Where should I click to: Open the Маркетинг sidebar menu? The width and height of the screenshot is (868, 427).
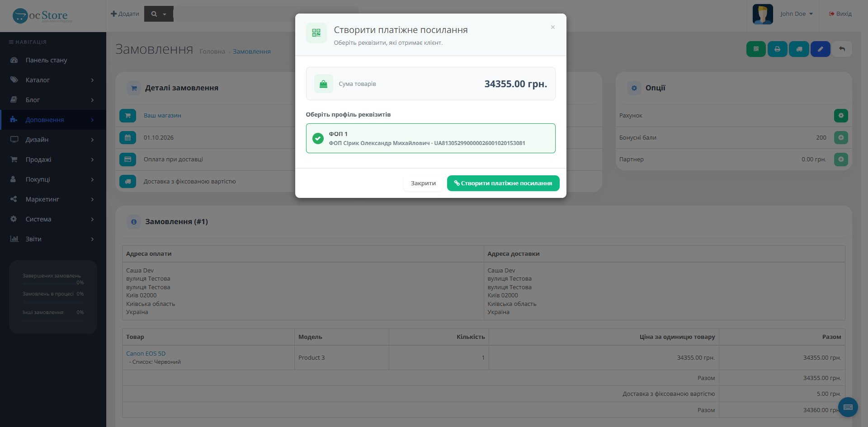[53, 199]
